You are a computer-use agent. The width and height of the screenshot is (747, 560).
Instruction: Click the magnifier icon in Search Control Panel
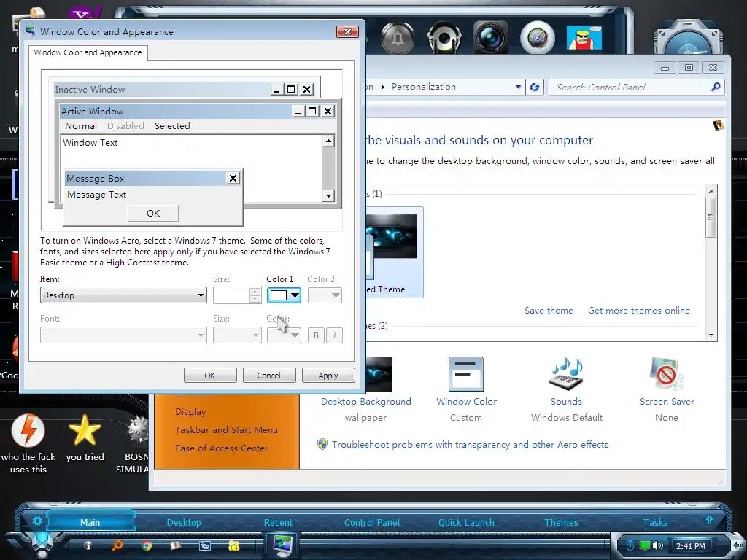point(716,87)
